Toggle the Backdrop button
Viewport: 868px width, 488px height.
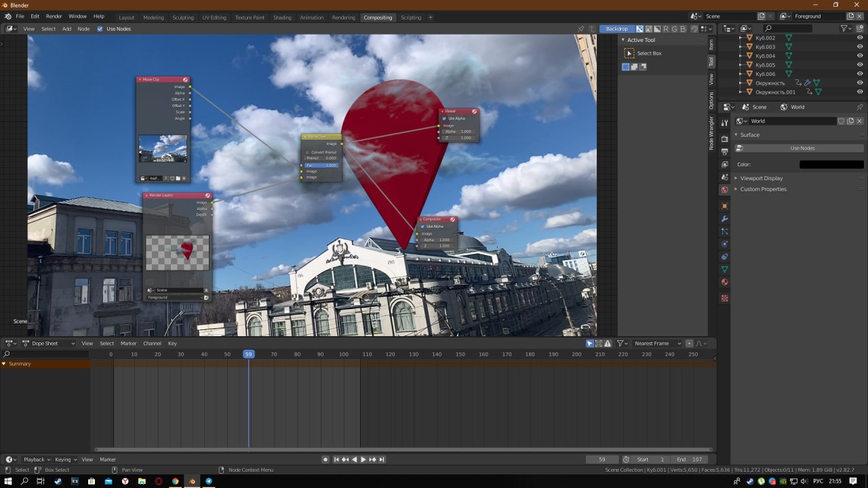[616, 28]
